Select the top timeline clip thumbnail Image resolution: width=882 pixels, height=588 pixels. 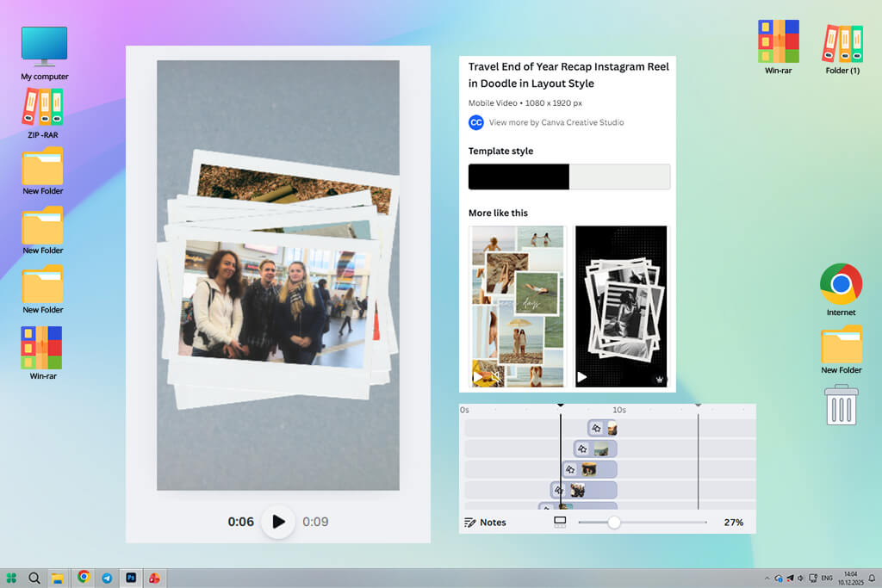[612, 429]
